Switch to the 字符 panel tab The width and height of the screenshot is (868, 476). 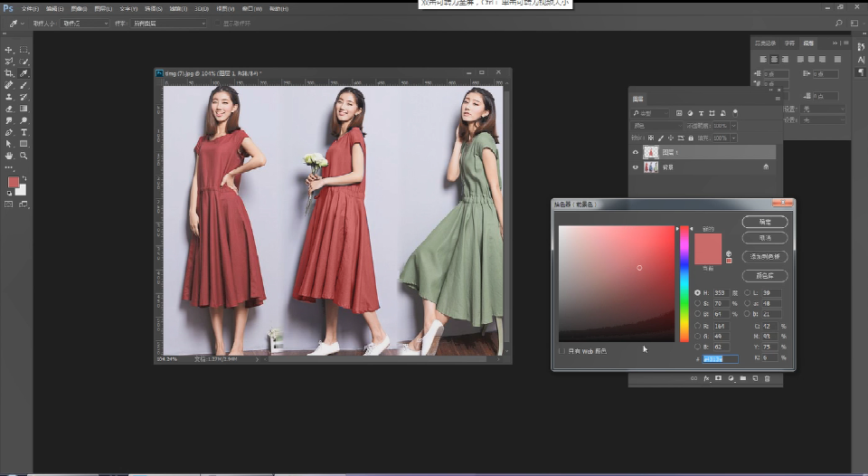[x=789, y=43]
